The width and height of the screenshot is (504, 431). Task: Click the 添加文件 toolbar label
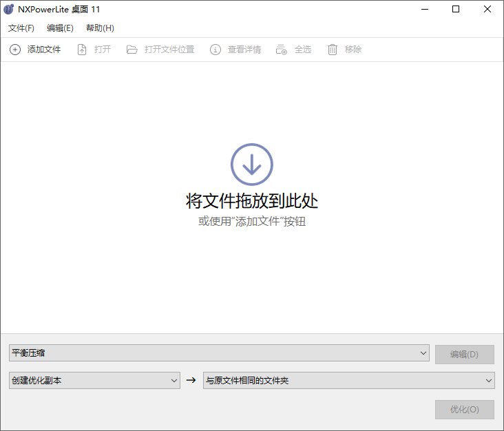pos(44,50)
